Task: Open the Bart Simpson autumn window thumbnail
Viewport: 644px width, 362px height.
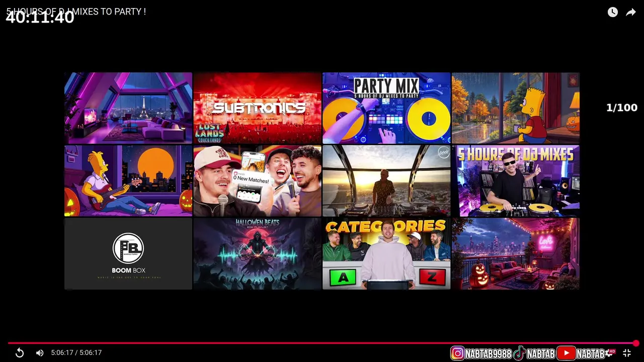Action: [515, 108]
